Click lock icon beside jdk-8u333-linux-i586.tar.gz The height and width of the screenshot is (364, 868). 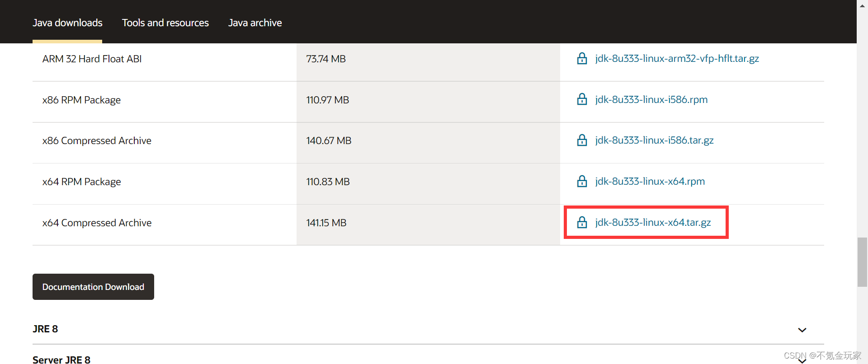[582, 140]
